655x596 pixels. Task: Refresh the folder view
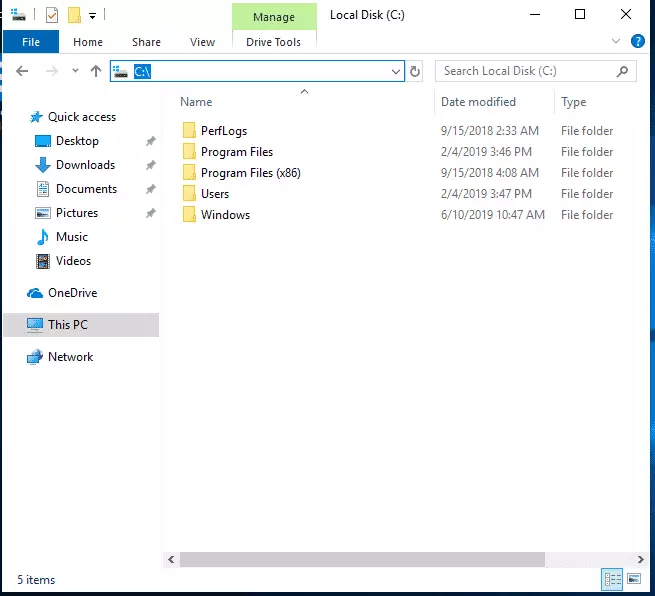click(x=414, y=71)
